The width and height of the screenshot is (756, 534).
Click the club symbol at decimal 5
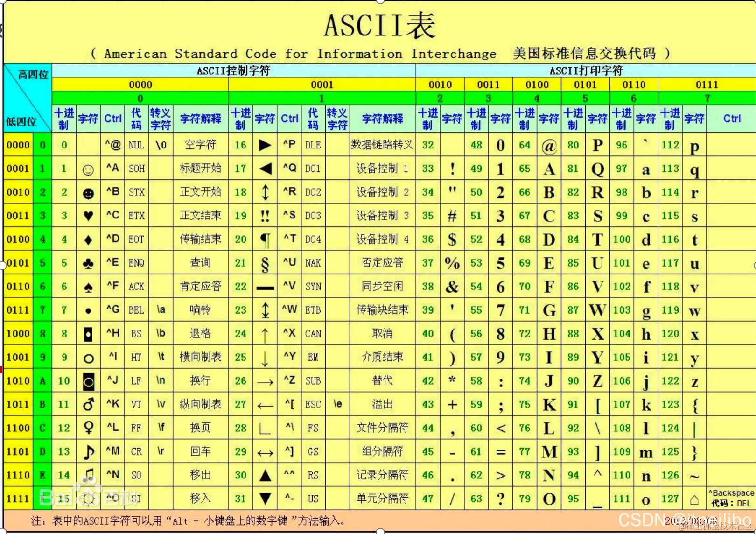(88, 262)
